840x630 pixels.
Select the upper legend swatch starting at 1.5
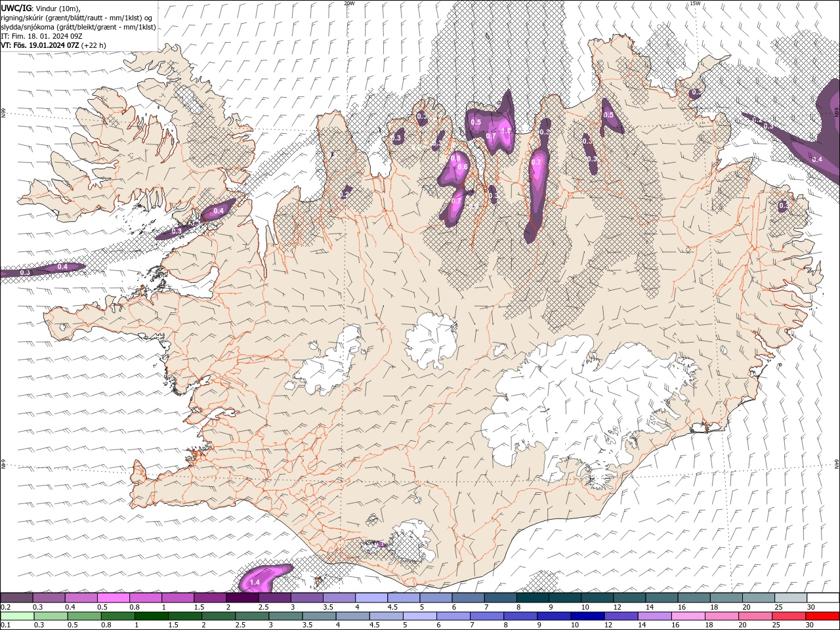[x=209, y=598]
